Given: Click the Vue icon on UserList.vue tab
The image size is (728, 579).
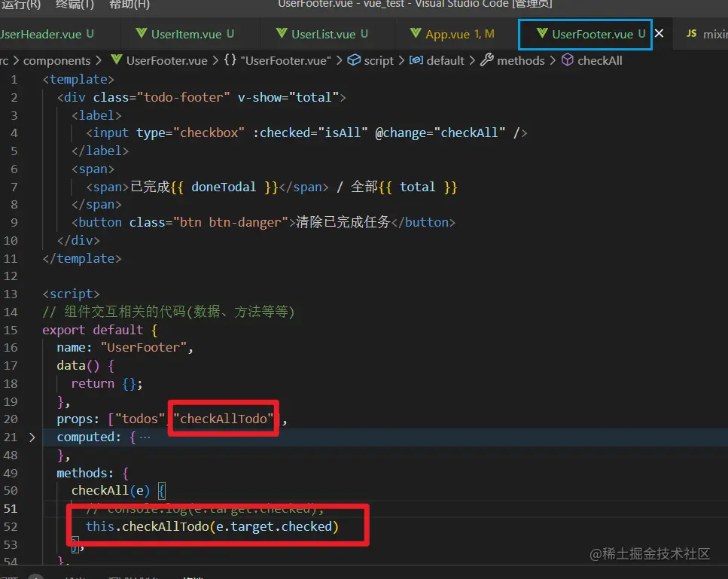Looking at the screenshot, I should (x=282, y=33).
